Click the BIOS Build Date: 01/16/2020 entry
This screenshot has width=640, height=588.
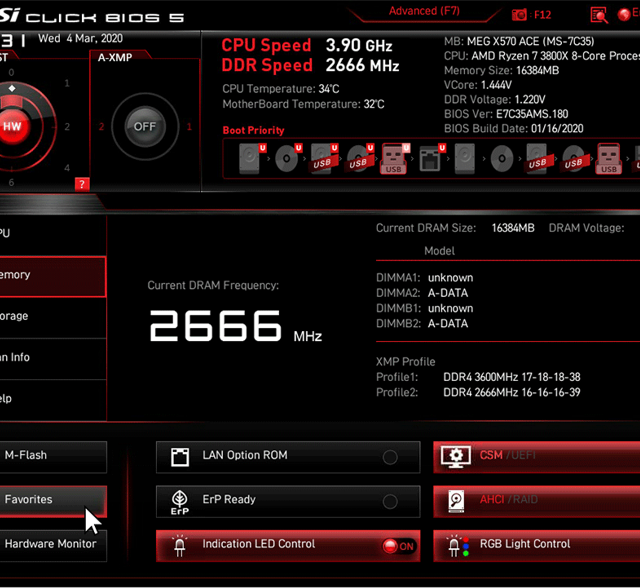[x=513, y=129]
